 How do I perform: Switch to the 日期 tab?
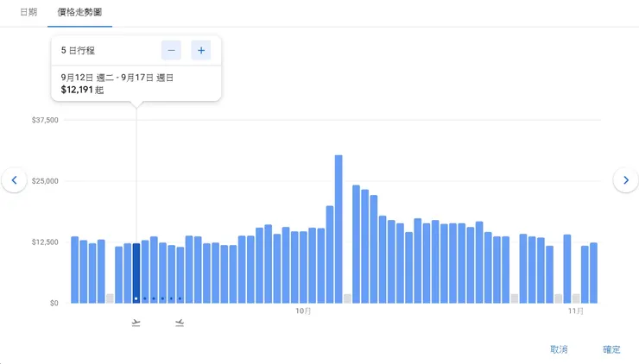coord(29,13)
